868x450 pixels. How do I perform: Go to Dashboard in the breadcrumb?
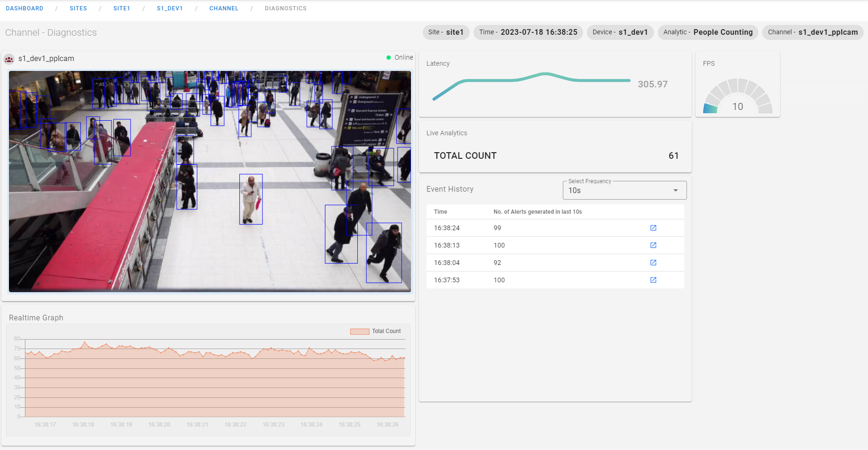(x=24, y=8)
